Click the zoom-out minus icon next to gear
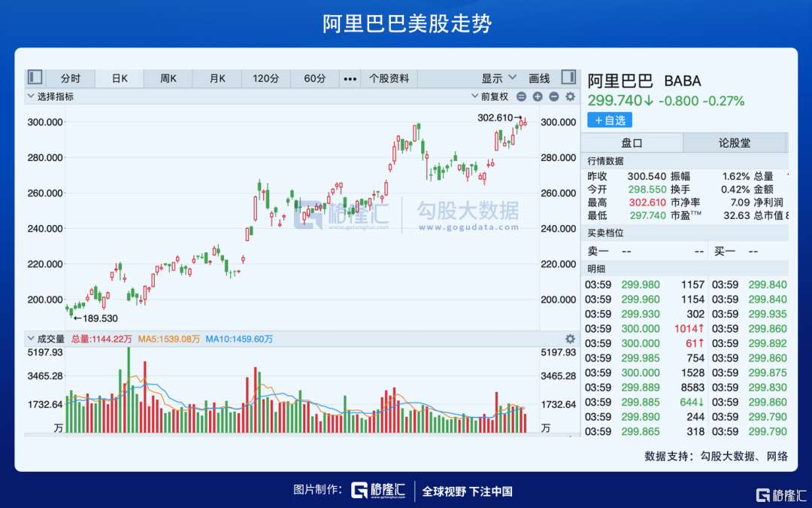Viewport: 812px width, 508px height. [x=553, y=96]
